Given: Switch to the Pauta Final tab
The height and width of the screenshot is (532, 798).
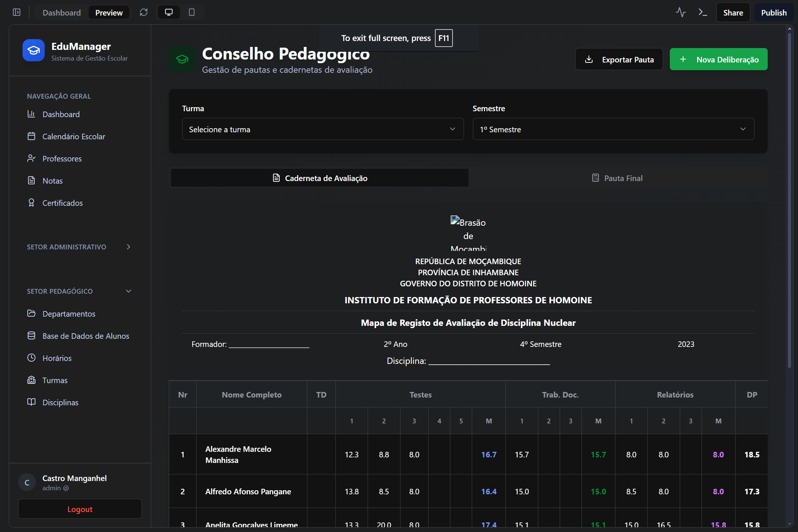Looking at the screenshot, I should pyautogui.click(x=617, y=178).
